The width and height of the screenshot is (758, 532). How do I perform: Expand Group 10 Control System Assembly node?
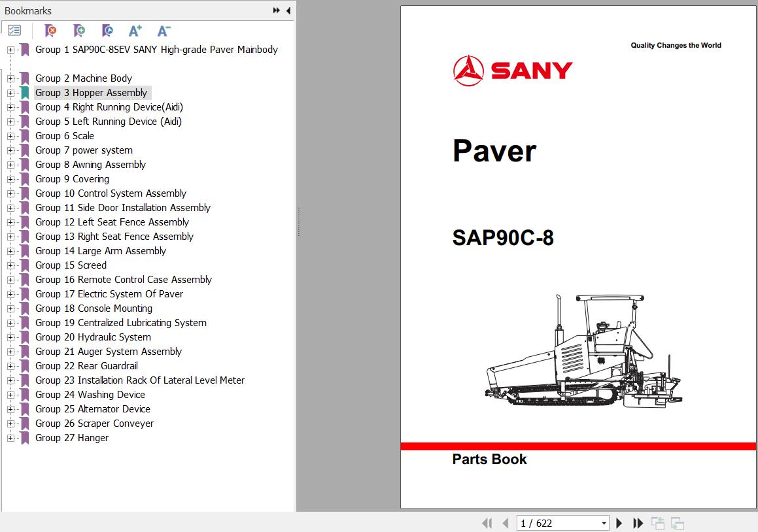click(x=10, y=193)
